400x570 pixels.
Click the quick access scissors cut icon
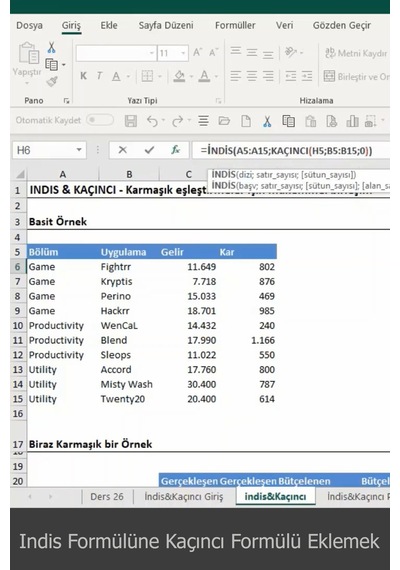(x=267, y=121)
